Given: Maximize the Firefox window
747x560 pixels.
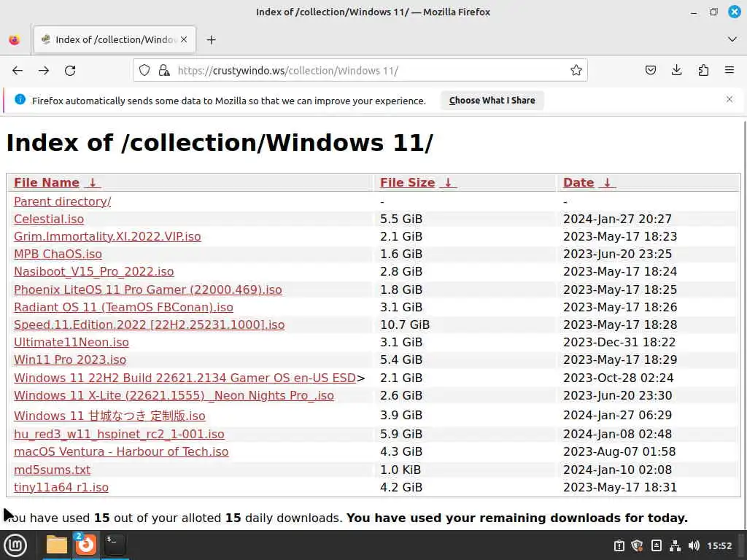Looking at the screenshot, I should (x=713, y=12).
